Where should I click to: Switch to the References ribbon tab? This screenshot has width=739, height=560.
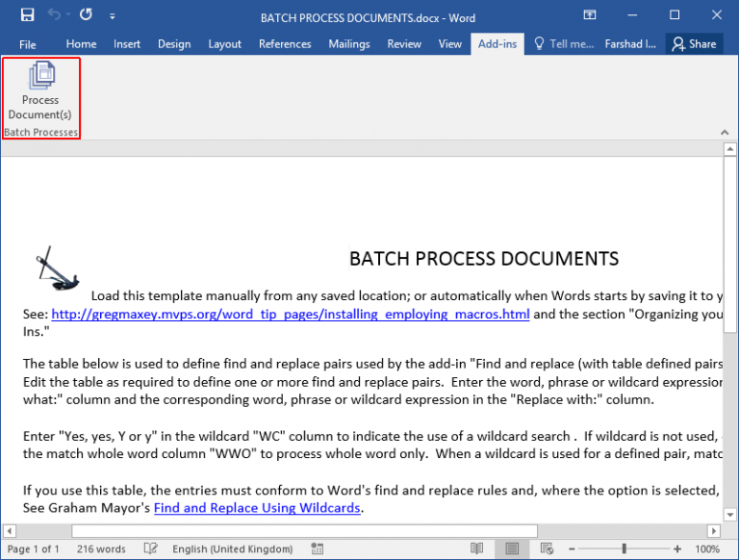[285, 44]
